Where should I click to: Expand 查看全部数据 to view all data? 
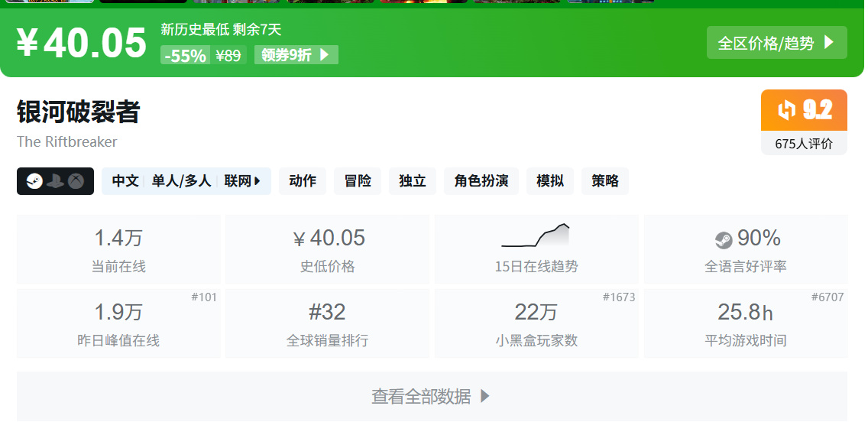pyautogui.click(x=432, y=396)
